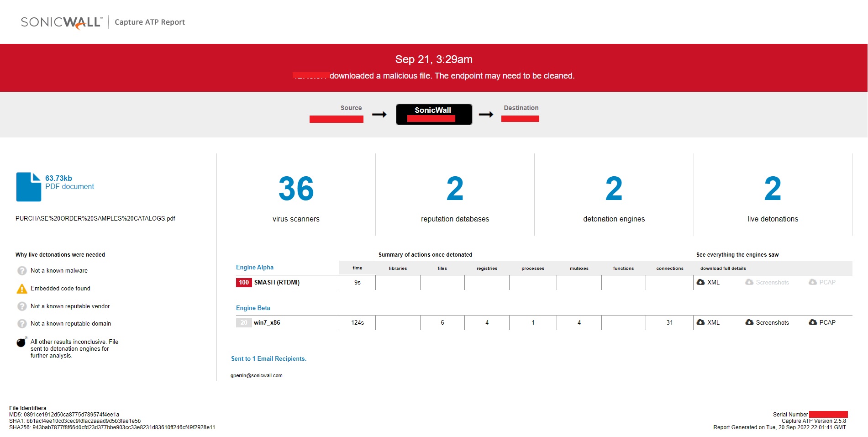This screenshot has height=437, width=868.
Task: Click question mark icon beside Not a known reputable vendor
Action: [22, 306]
